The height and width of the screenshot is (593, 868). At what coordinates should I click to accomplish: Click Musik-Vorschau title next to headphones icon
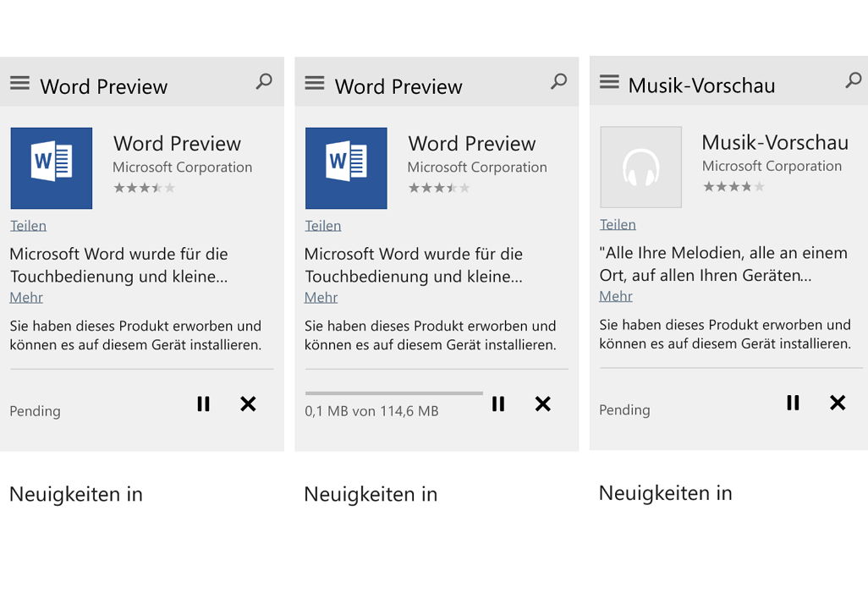[775, 142]
